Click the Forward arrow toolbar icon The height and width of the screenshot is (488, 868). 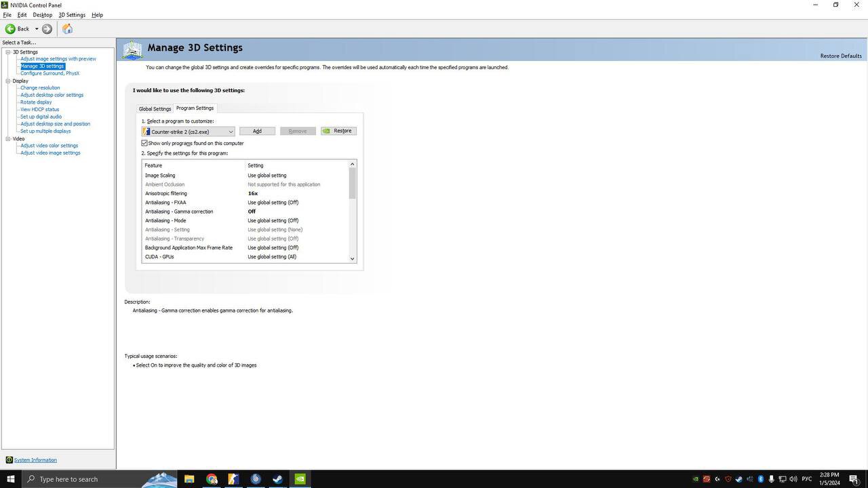click(47, 28)
